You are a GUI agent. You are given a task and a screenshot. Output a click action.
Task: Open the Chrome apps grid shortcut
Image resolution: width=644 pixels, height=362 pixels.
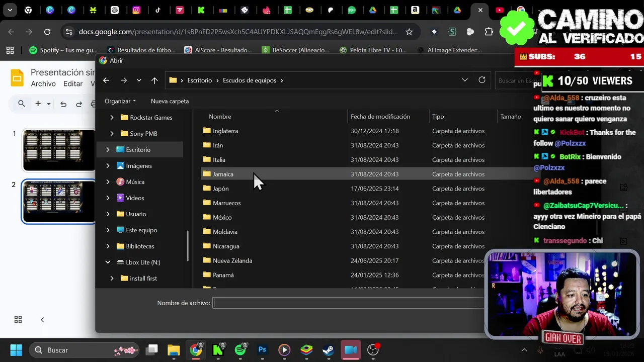(10, 50)
